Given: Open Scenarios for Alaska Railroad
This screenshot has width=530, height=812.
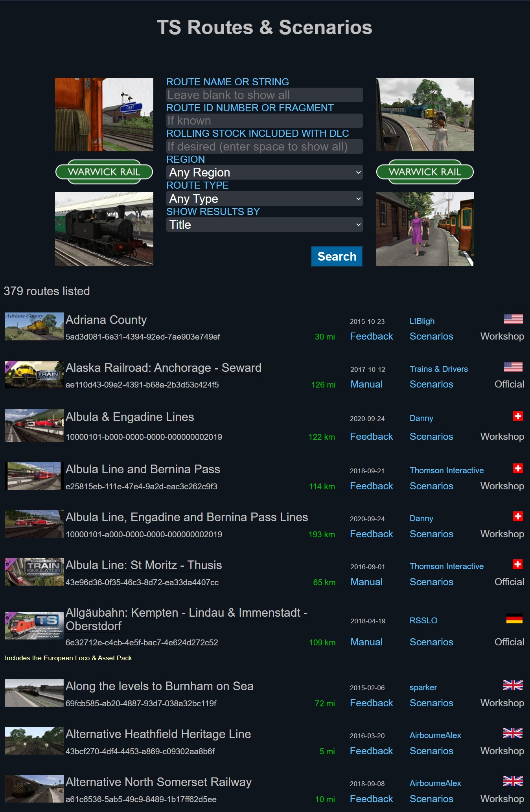Looking at the screenshot, I should [431, 384].
